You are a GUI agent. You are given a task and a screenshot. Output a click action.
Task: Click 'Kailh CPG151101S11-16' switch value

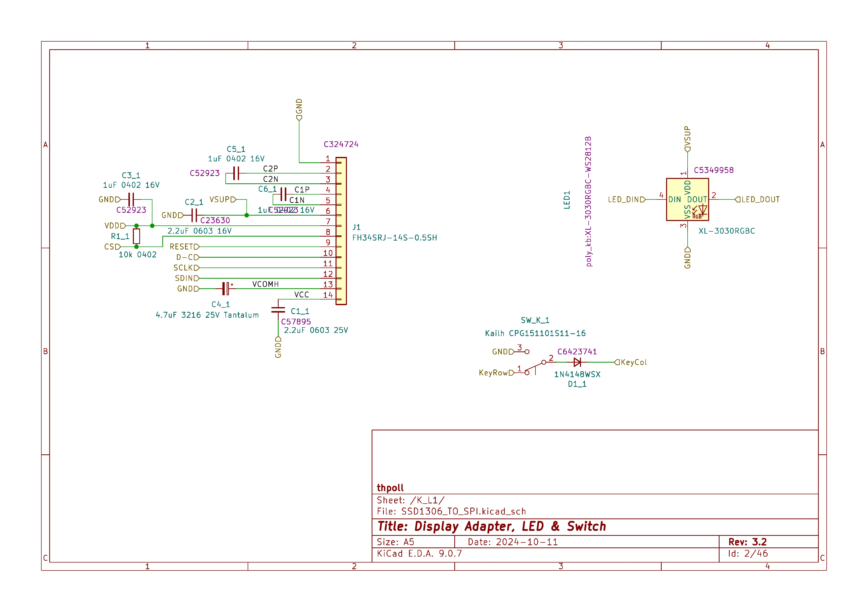tap(535, 333)
